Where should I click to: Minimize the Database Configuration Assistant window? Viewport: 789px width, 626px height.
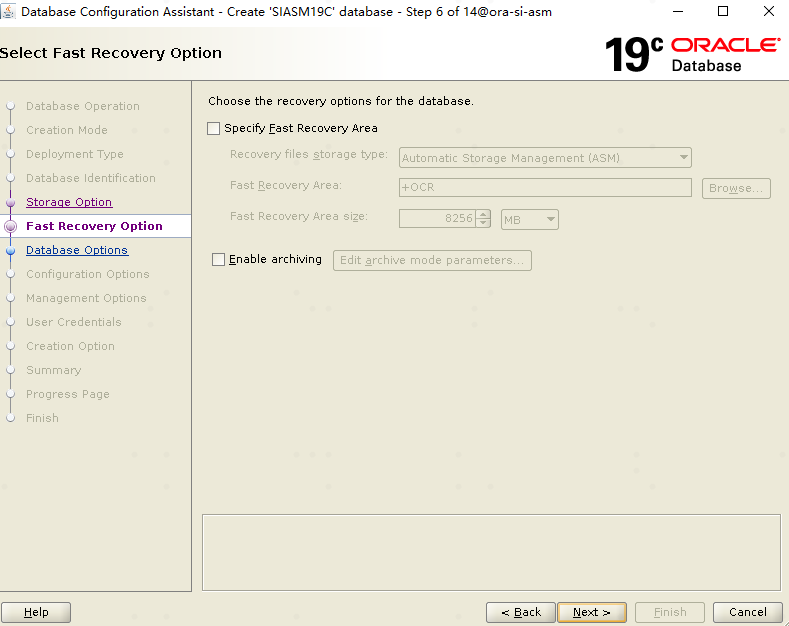pos(678,11)
